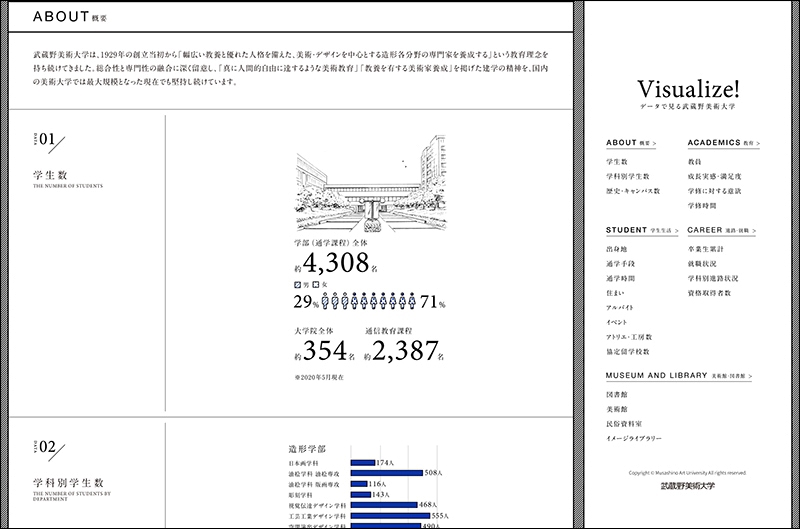Select the 通学手段 link

pyautogui.click(x=620, y=264)
